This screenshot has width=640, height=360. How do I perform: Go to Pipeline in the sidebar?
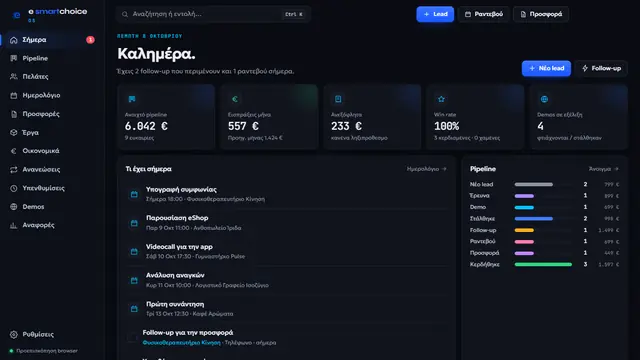[x=52, y=58]
